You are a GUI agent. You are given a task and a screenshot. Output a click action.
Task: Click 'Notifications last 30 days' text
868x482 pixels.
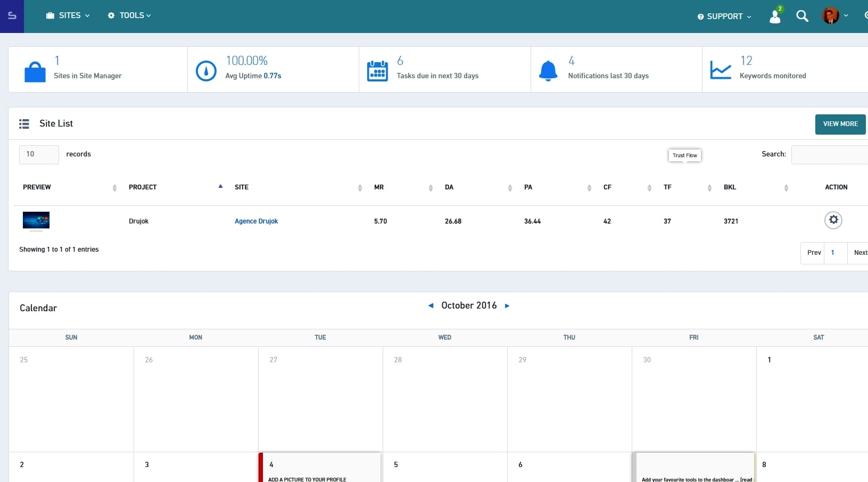click(608, 76)
